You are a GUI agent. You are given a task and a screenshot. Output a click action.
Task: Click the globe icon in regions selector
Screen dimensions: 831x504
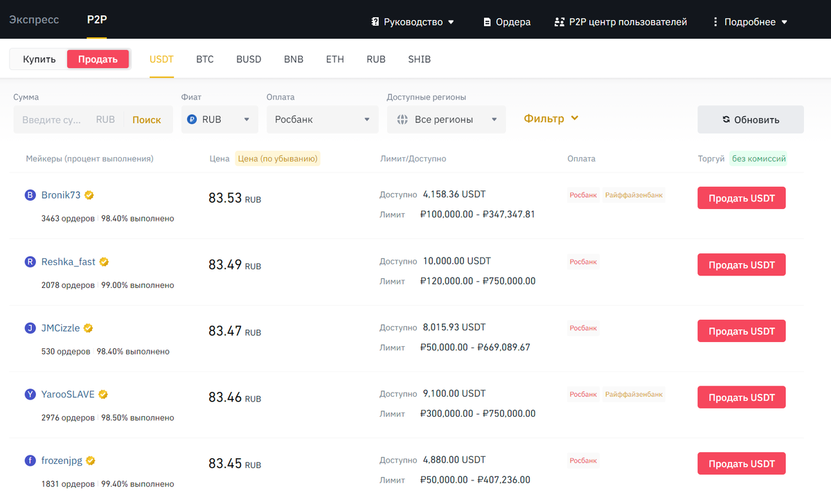[402, 119]
